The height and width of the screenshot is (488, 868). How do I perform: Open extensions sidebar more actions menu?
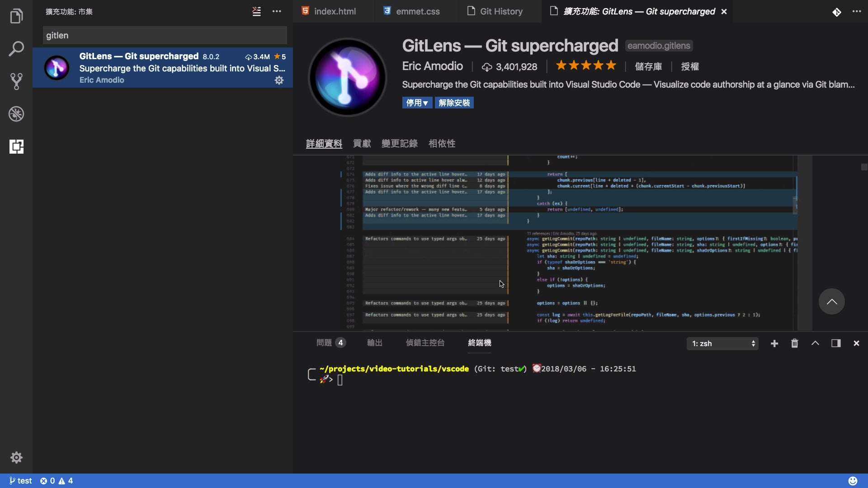coord(277,11)
